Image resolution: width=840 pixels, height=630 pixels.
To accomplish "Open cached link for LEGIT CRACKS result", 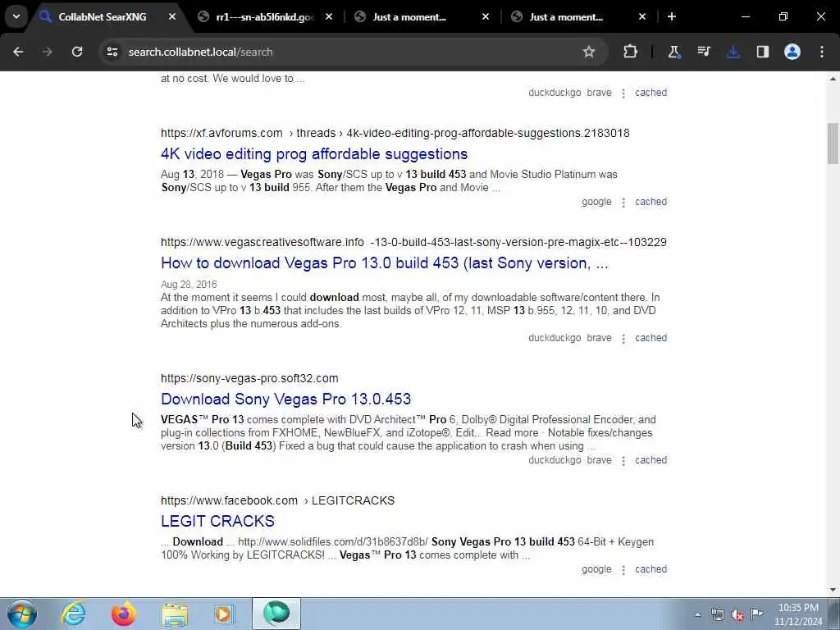I will (651, 569).
